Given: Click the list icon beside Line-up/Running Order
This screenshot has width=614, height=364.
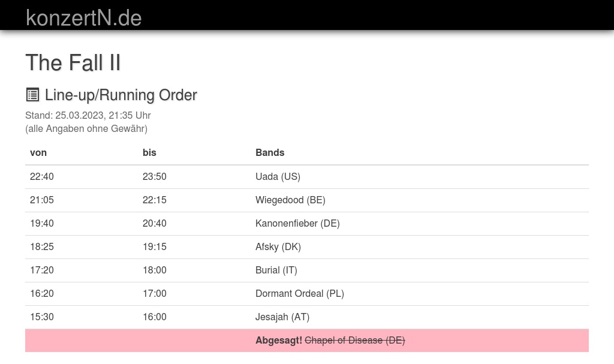Looking at the screenshot, I should click(x=32, y=95).
